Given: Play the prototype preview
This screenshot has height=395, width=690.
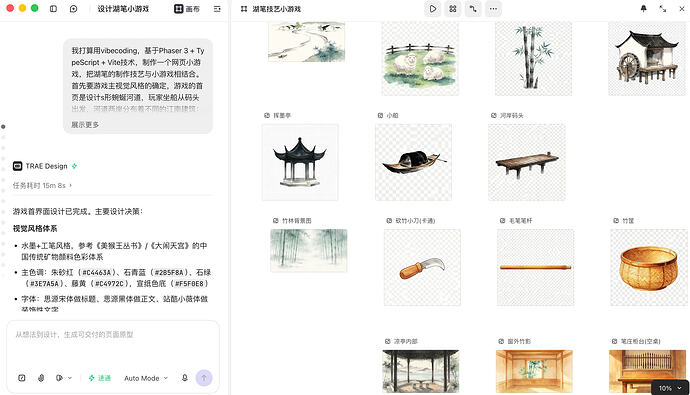Looking at the screenshot, I should point(433,9).
